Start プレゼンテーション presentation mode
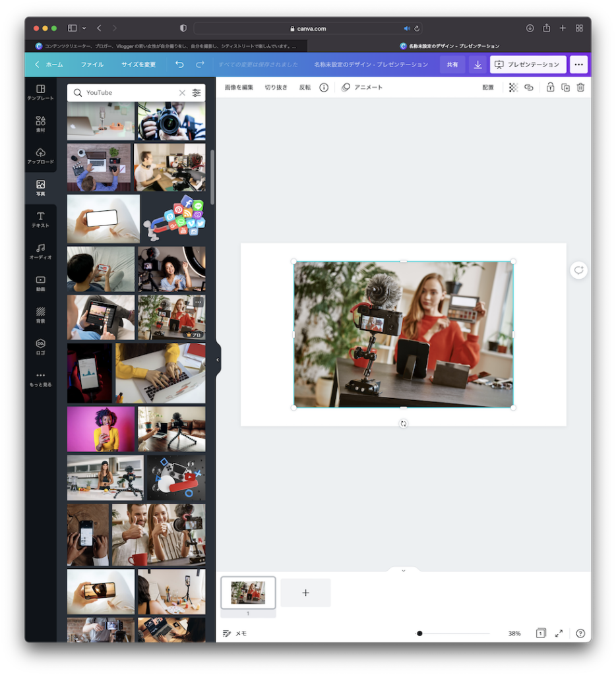Viewport: 616px width, 675px height. point(528,65)
